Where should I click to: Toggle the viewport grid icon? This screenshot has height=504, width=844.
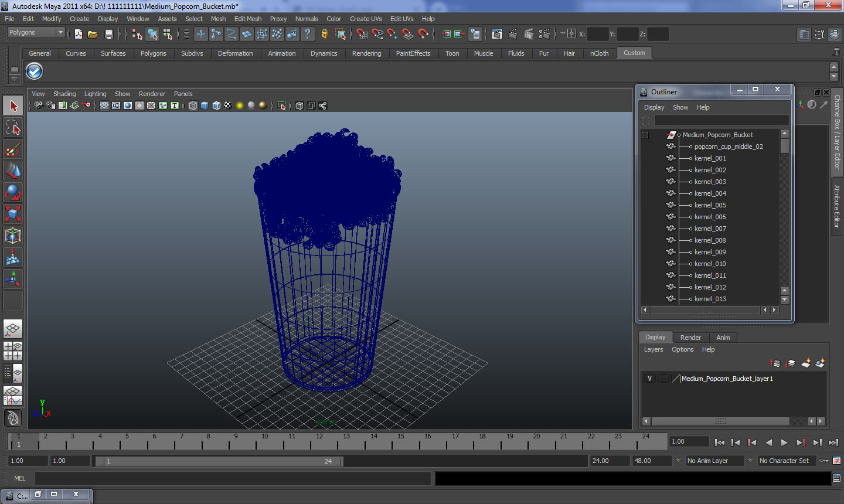pyautogui.click(x=104, y=105)
